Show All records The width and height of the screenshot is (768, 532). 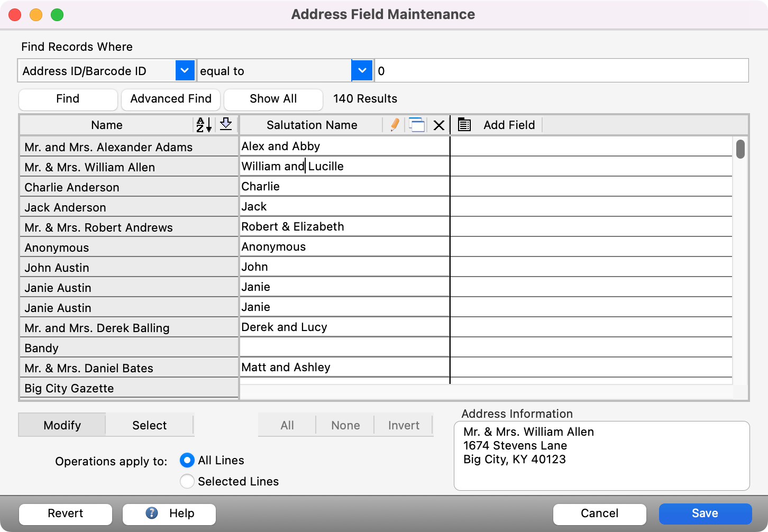(273, 99)
